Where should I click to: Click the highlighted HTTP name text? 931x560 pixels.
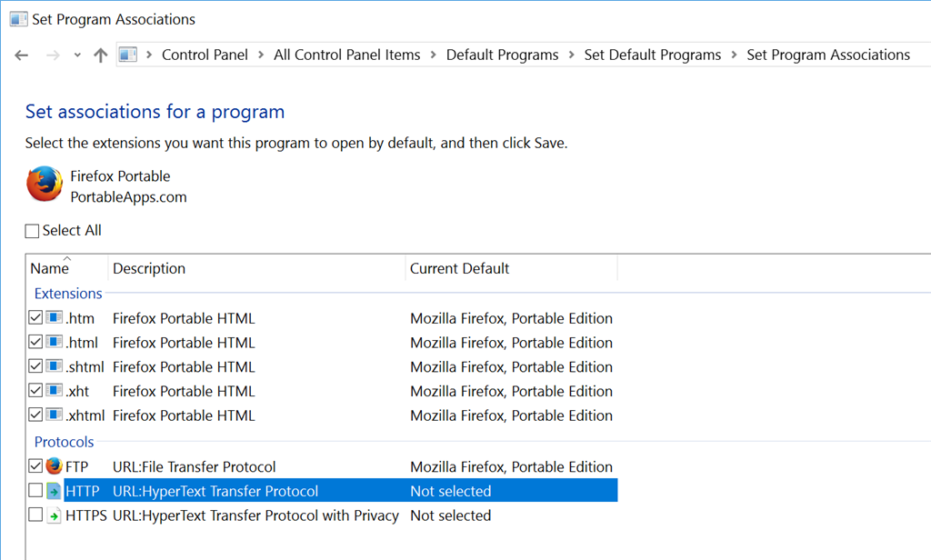click(83, 491)
